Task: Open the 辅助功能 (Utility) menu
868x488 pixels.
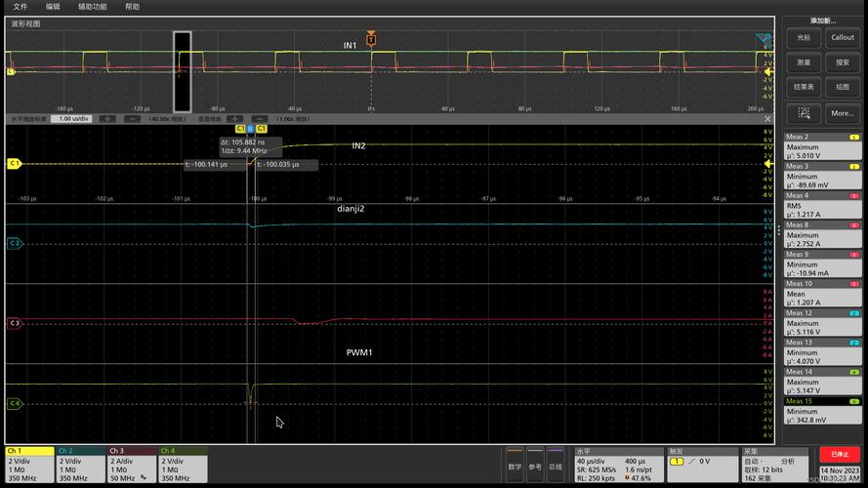Action: [93, 6]
